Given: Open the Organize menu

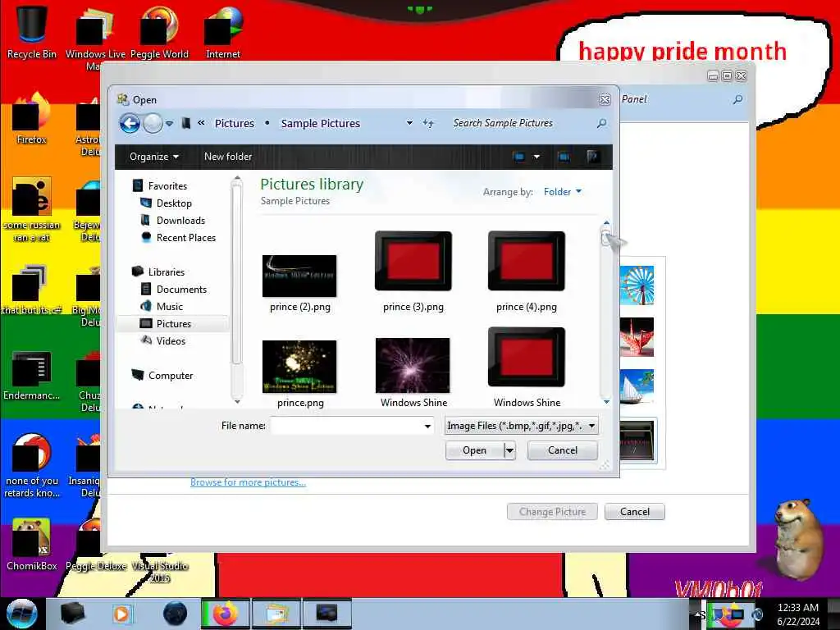Looking at the screenshot, I should point(153,157).
